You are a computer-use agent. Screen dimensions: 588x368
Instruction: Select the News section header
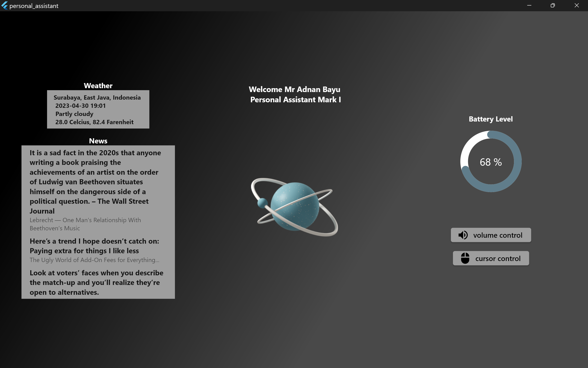(98, 141)
